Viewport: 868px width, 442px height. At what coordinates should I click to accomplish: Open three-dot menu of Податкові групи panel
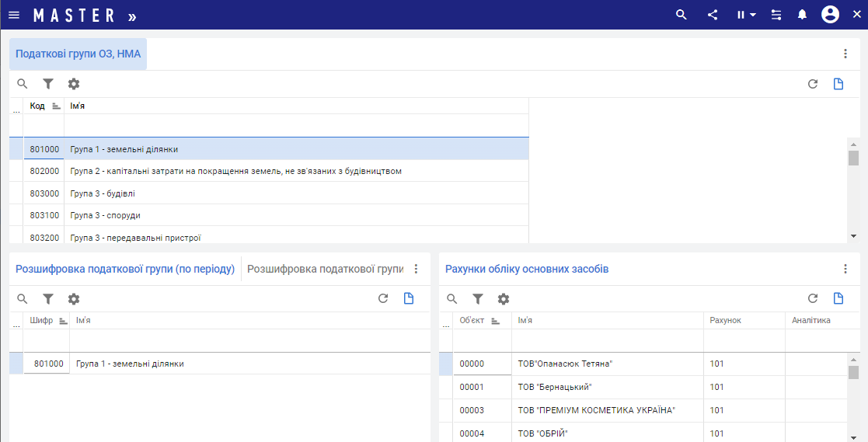(845, 54)
